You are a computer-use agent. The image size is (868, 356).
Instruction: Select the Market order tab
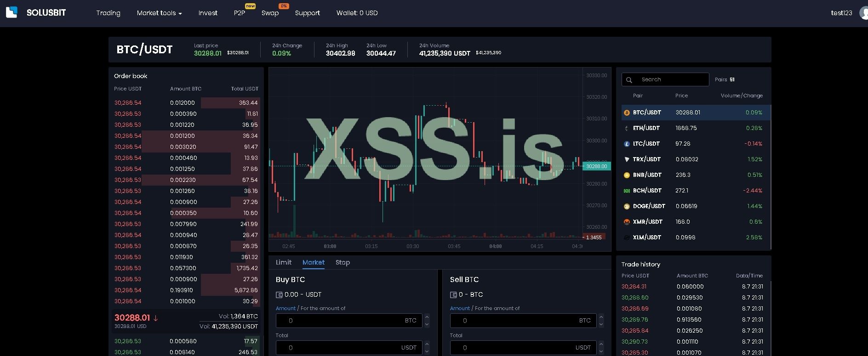(314, 262)
